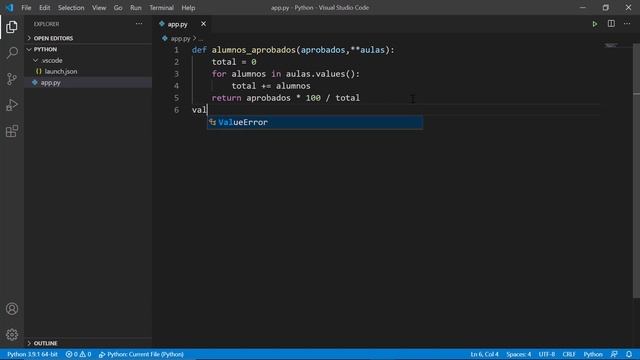The width and height of the screenshot is (640, 360).
Task: Click on 'total = 0' code line
Action: click(234, 62)
